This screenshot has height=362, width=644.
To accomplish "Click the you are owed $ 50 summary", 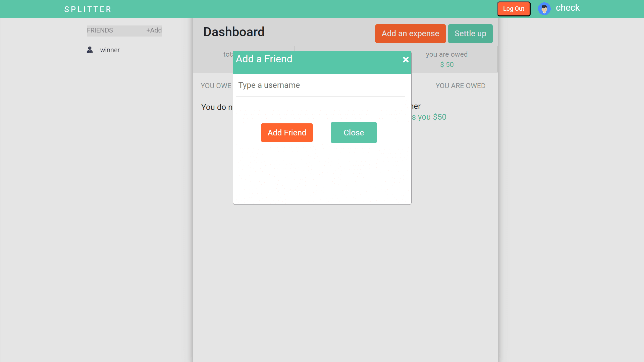I will [446, 60].
